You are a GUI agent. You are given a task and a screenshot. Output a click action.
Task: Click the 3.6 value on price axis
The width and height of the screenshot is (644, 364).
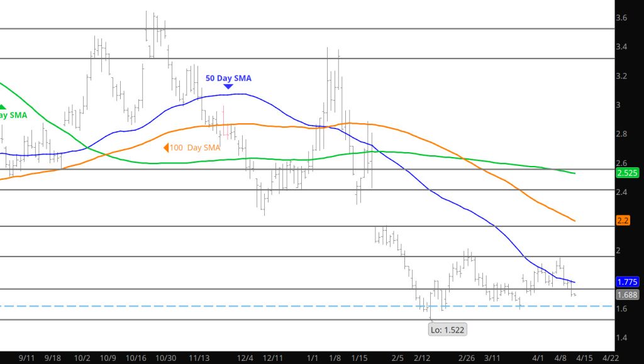click(622, 18)
